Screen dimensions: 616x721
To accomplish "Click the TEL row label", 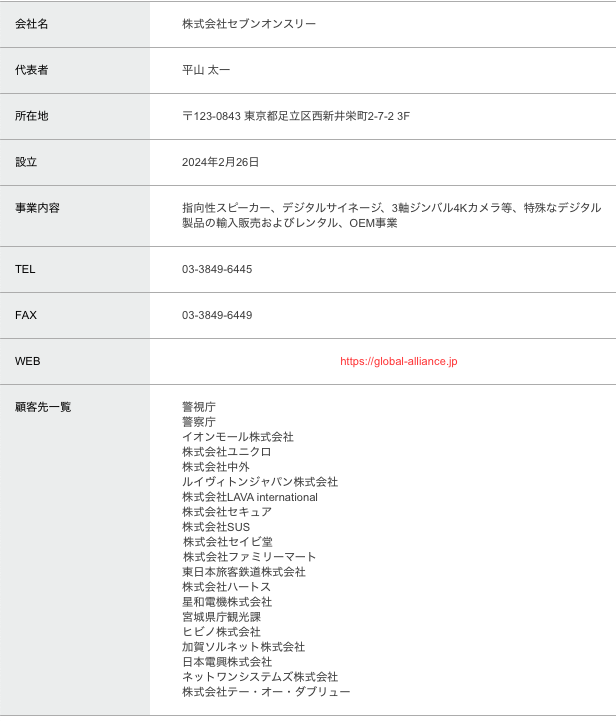I will (x=25, y=269).
